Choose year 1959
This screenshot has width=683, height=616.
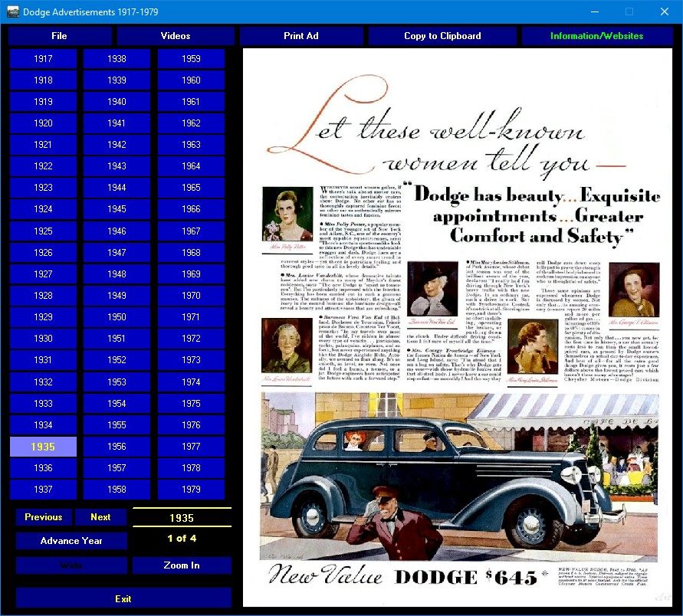click(191, 59)
